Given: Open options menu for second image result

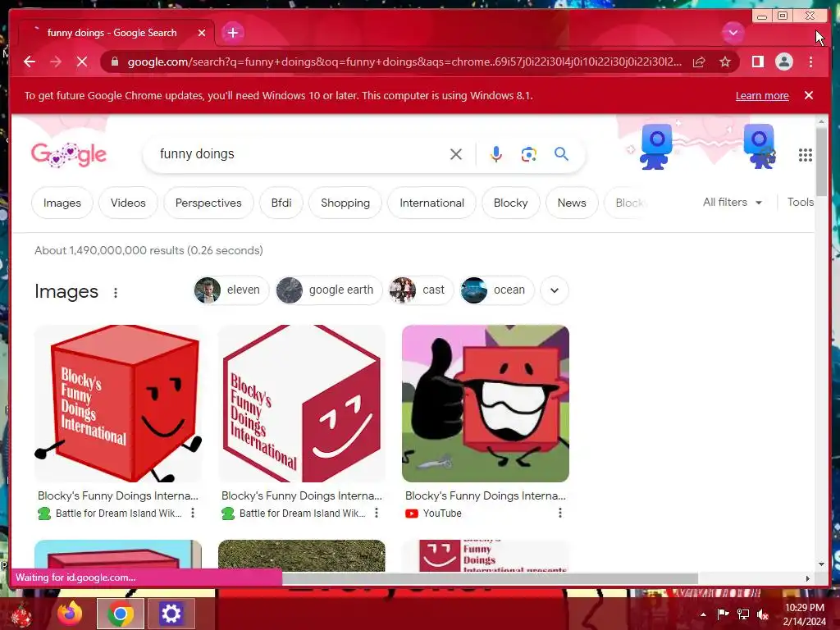Looking at the screenshot, I should point(377,514).
